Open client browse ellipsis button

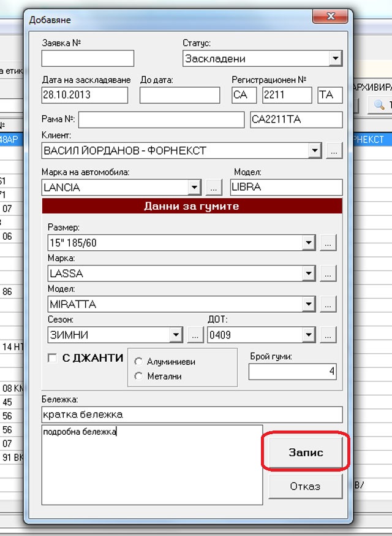click(x=334, y=150)
